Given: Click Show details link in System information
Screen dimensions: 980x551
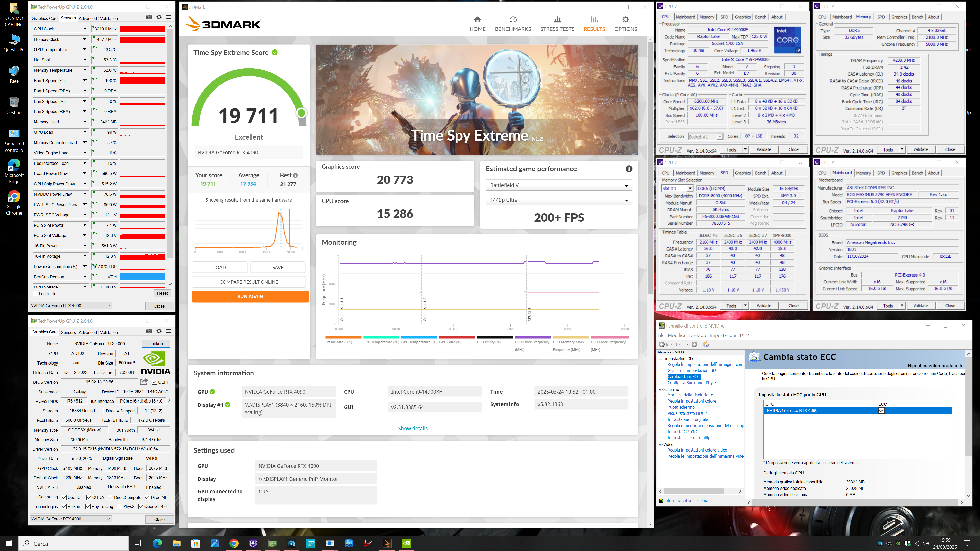Looking at the screenshot, I should [x=413, y=429].
